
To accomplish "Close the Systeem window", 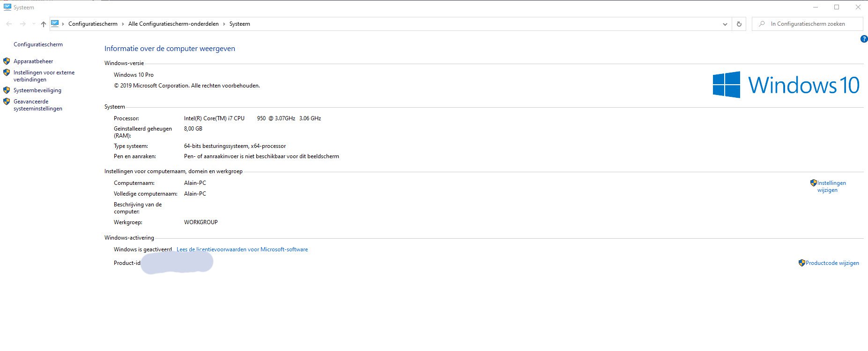I will 858,7.
